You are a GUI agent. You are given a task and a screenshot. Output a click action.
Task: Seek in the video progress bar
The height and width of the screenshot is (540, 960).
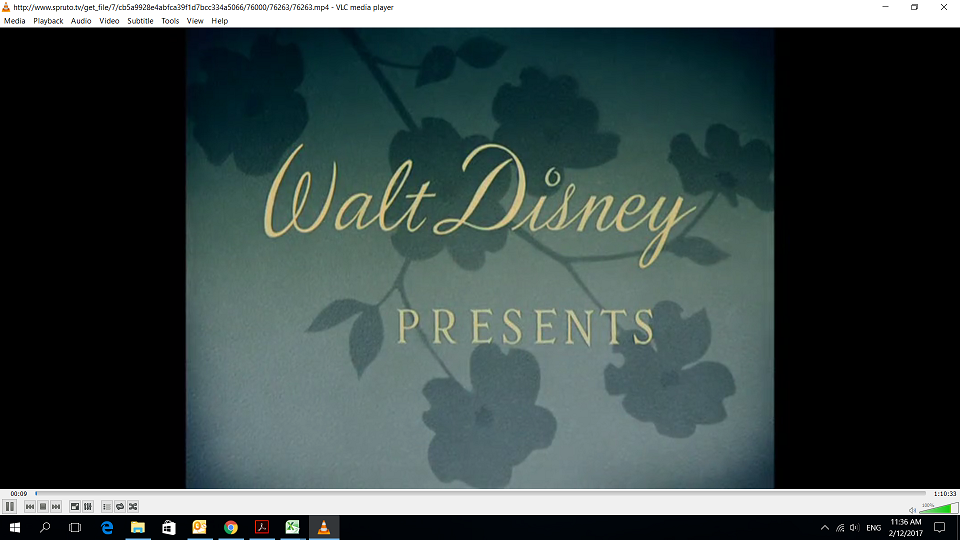[481, 493]
